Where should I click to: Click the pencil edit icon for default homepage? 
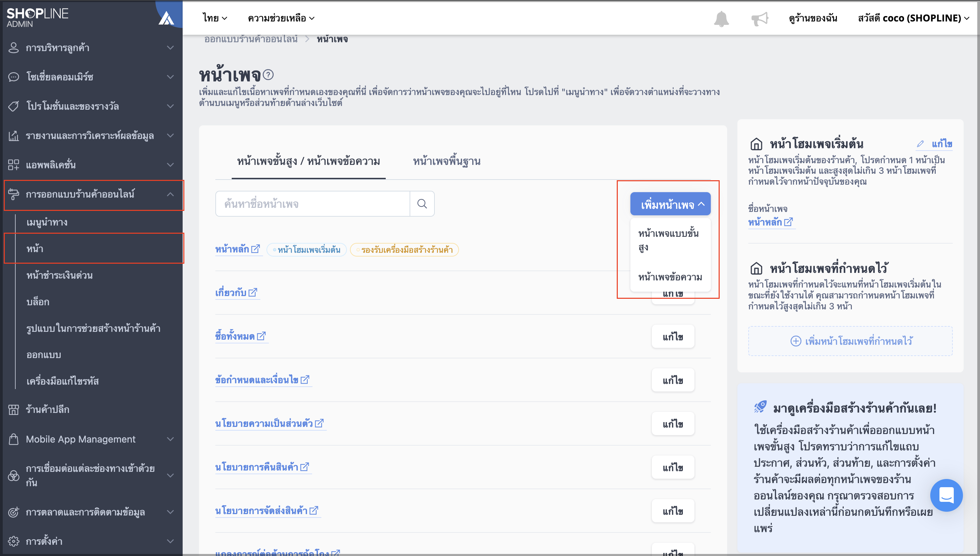[920, 143]
